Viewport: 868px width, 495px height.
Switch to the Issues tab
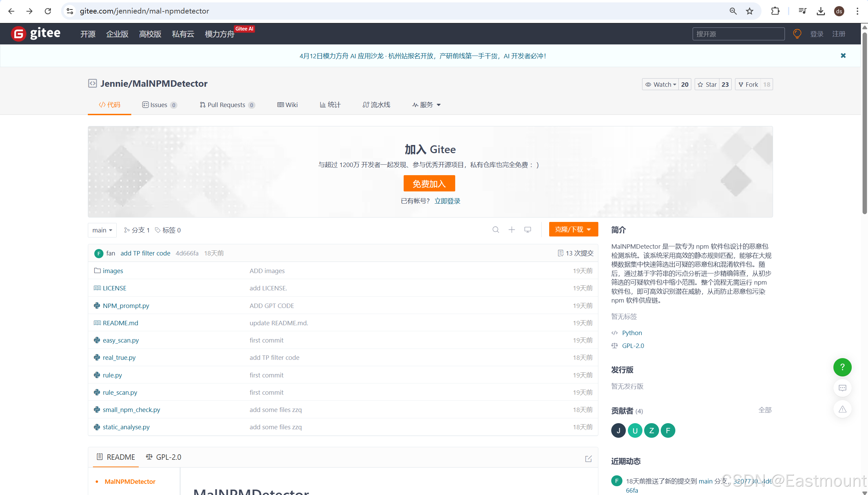[x=159, y=105]
